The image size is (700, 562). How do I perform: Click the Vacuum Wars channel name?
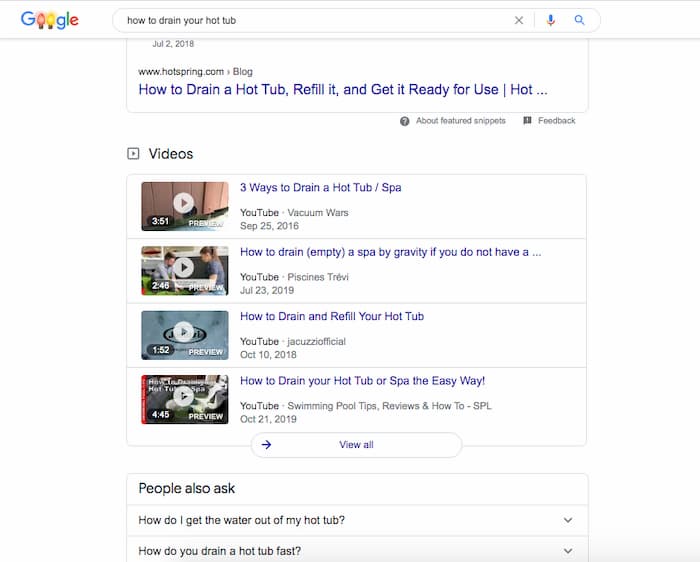tap(318, 212)
